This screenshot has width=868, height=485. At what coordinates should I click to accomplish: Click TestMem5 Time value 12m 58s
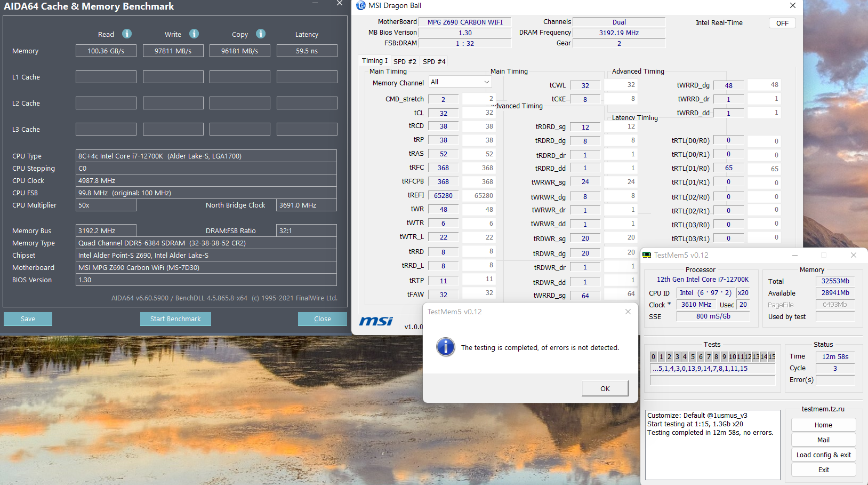[x=835, y=357]
